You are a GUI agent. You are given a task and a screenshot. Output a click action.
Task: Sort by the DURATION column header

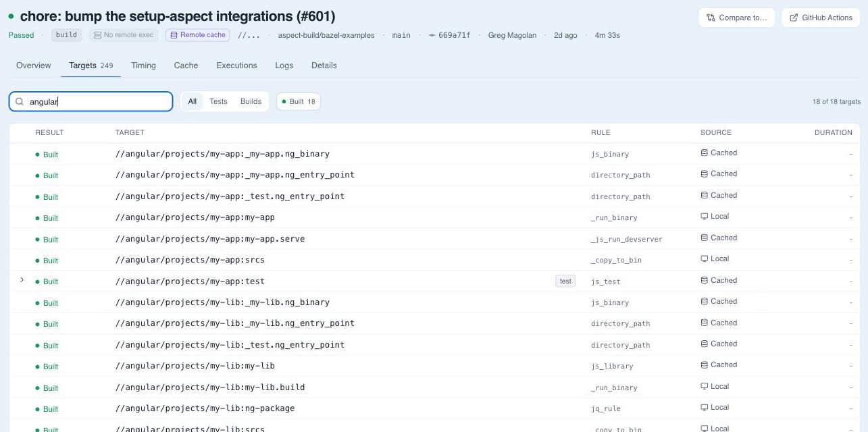click(834, 132)
